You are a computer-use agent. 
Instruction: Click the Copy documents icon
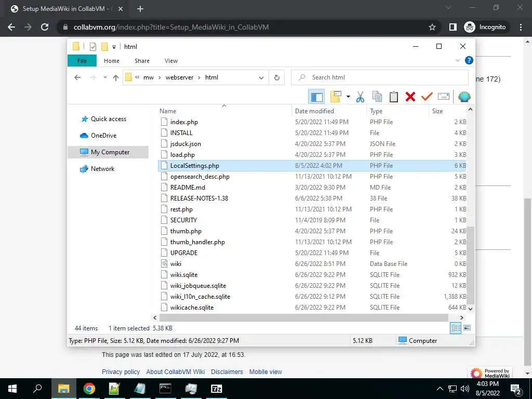click(x=377, y=97)
